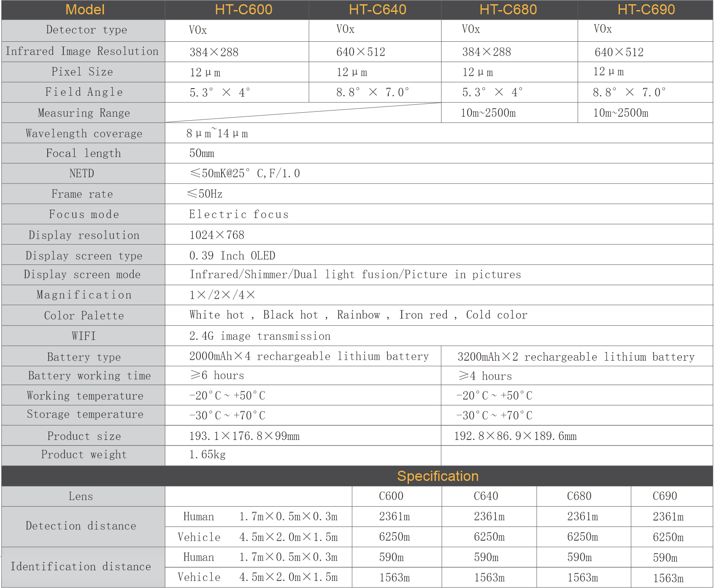This screenshot has height=588, width=714.
Task: Click the 2000mAh×4 rechargeable lithium battery cell
Action: pyautogui.click(x=308, y=356)
